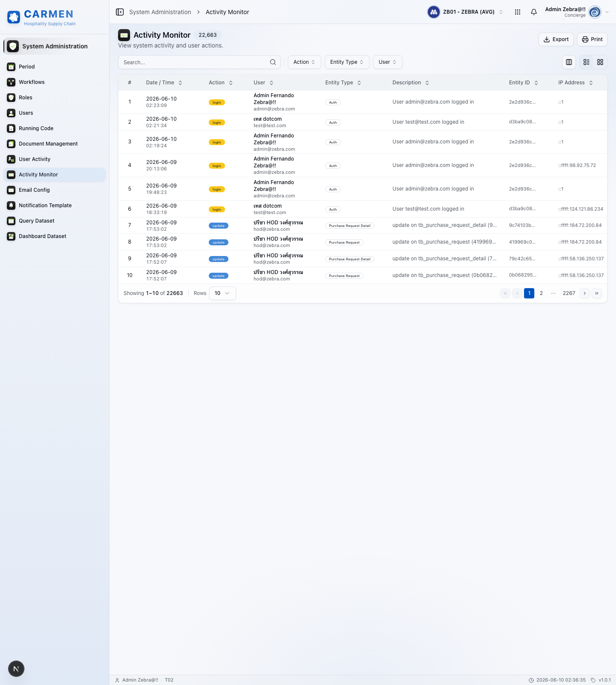
Task: Open the Rows per page dropdown
Action: click(x=222, y=293)
